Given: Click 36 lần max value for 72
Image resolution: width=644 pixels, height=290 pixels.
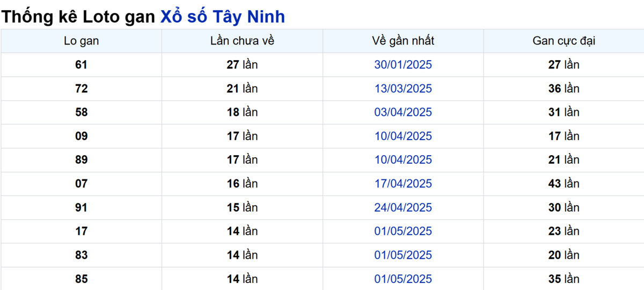Looking at the screenshot, I should pyautogui.click(x=564, y=89).
